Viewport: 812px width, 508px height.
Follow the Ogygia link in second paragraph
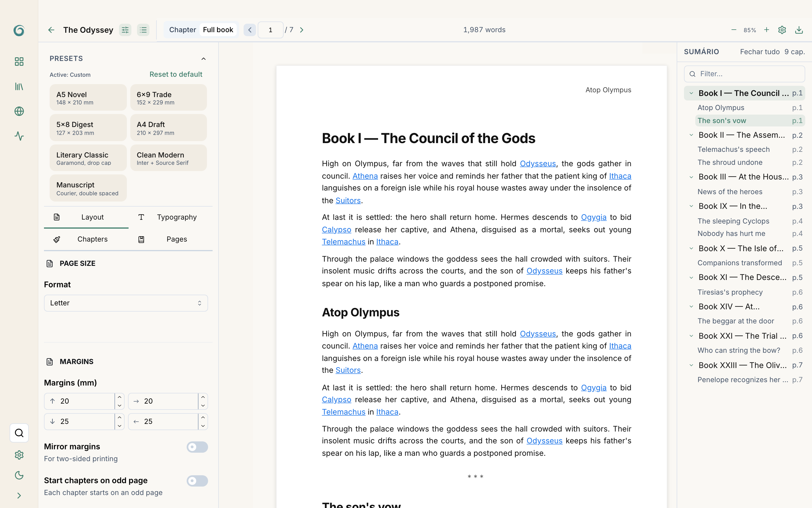[x=593, y=217]
